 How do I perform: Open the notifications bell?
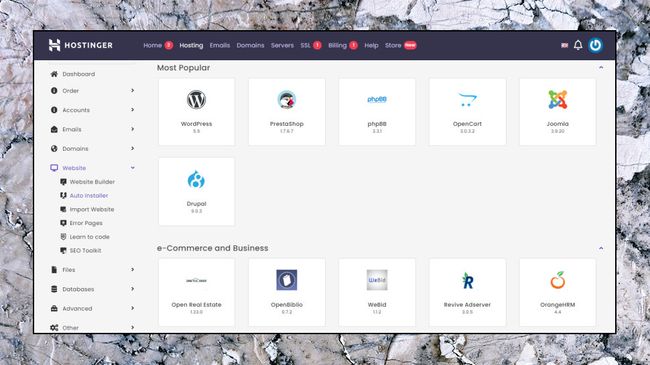[x=578, y=45]
